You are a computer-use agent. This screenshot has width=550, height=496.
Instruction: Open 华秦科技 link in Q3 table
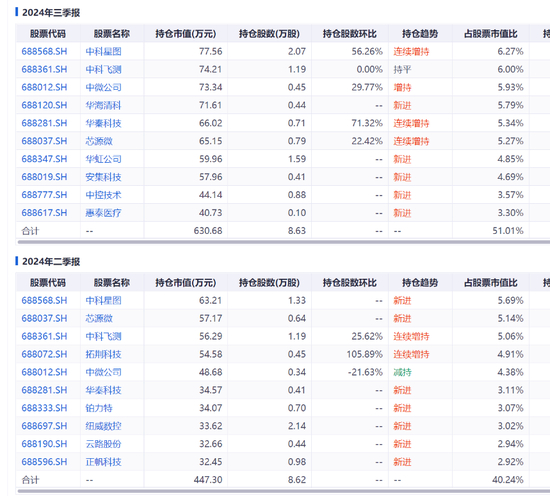point(103,123)
